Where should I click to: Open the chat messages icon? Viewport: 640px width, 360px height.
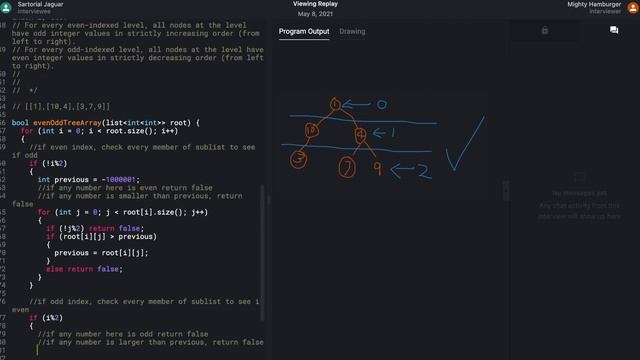[x=614, y=30]
